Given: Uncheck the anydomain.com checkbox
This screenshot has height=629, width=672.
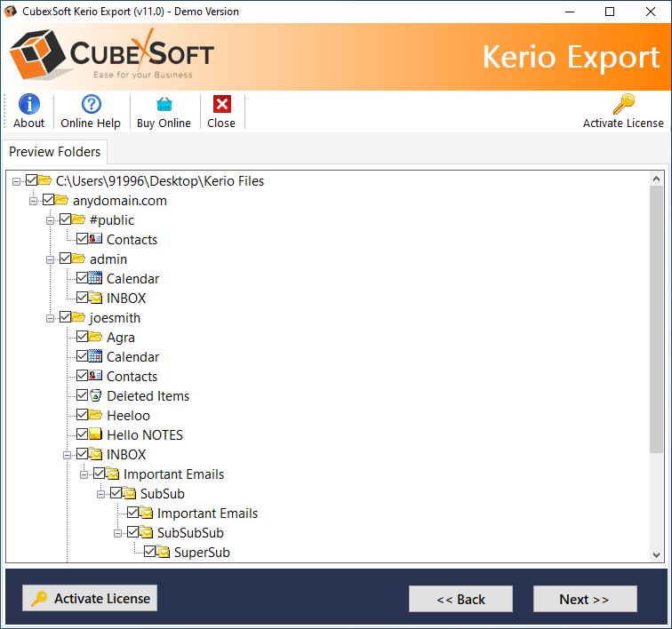Looking at the screenshot, I should 48,200.
